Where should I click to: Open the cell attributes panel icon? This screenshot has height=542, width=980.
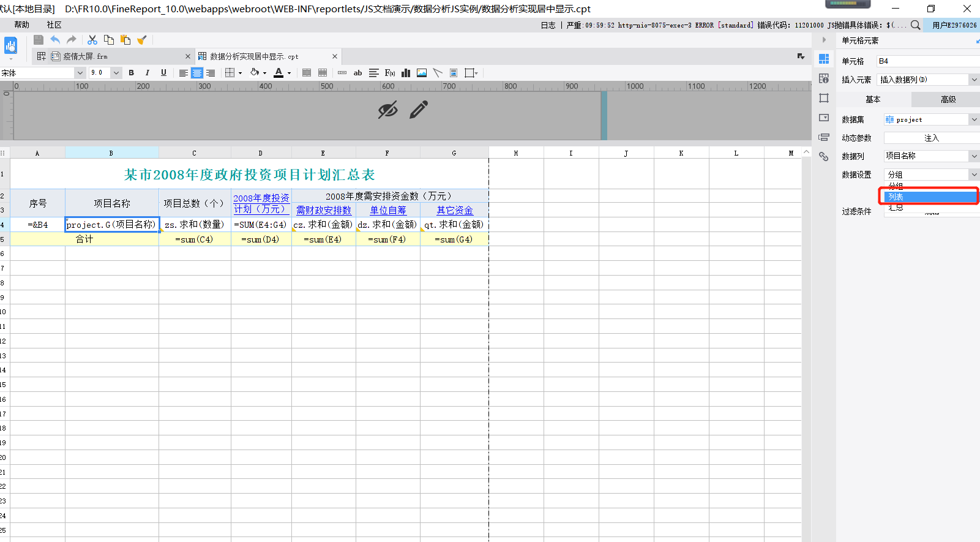click(824, 78)
